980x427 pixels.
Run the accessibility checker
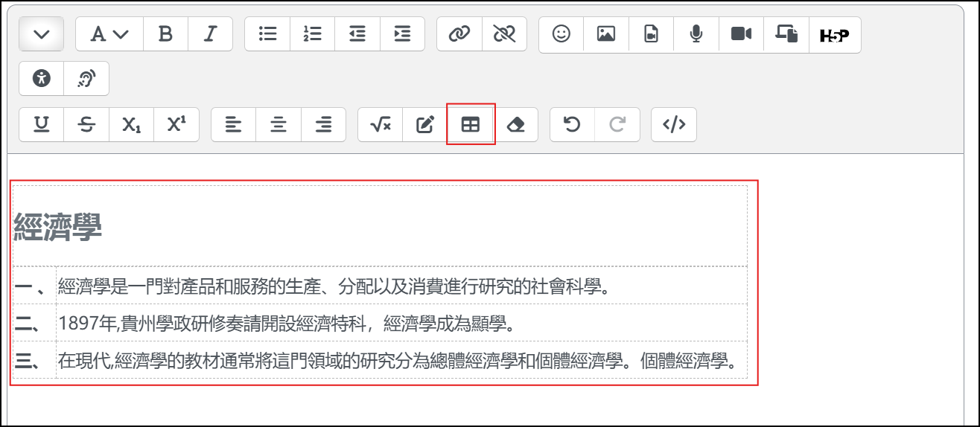pyautogui.click(x=42, y=78)
